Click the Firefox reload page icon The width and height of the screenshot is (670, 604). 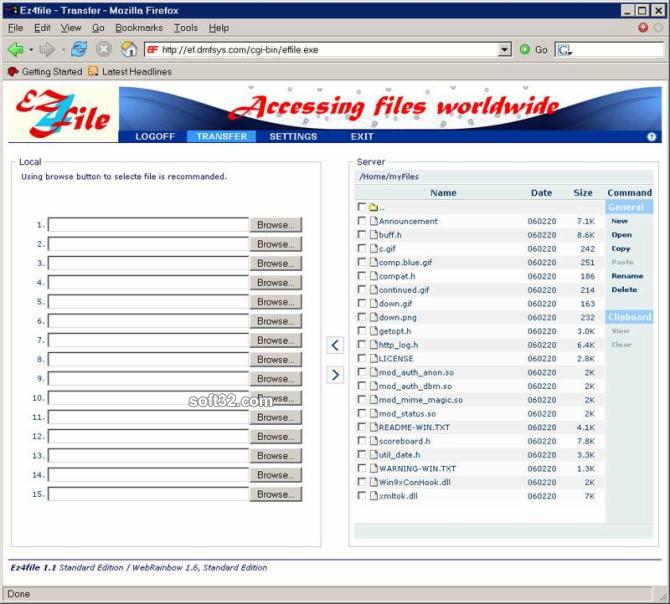click(79, 49)
